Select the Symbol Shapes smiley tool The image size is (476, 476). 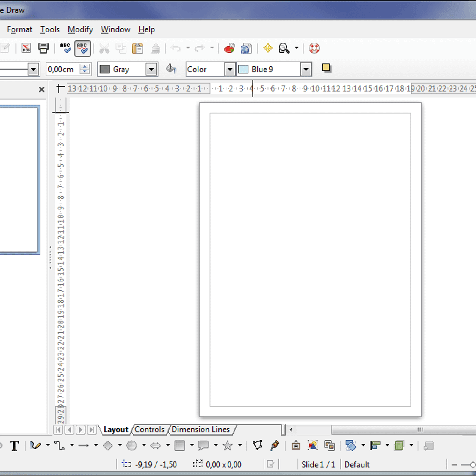pos(131,446)
